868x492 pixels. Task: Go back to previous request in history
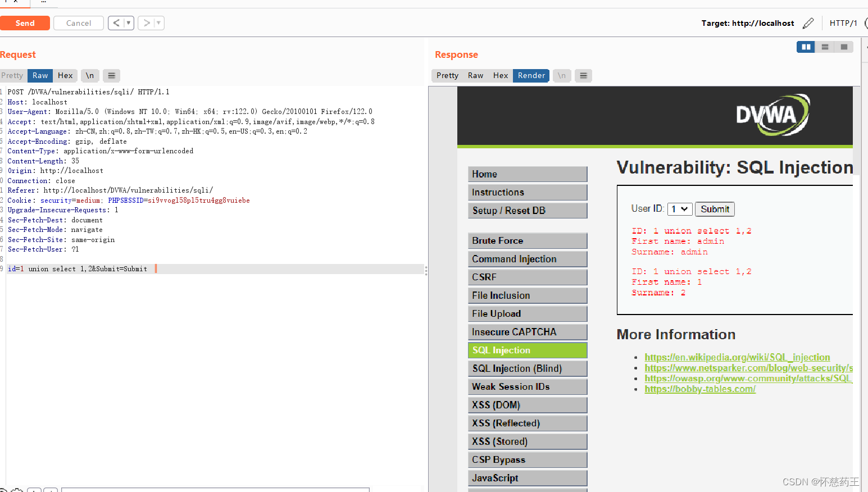coord(116,23)
